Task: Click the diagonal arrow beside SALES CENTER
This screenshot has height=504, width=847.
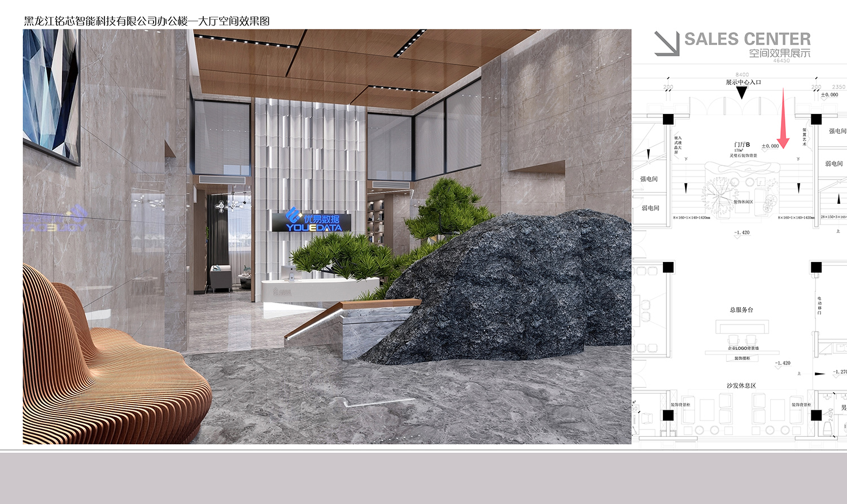Action: pyautogui.click(x=667, y=43)
